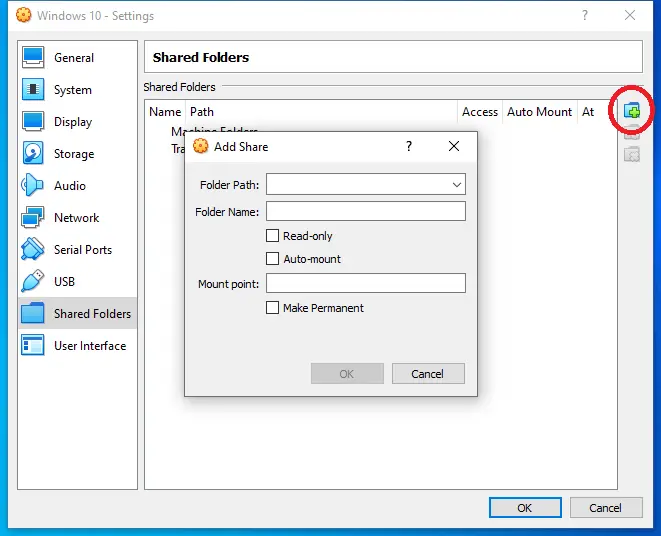Select Storage disk icon

33,153
